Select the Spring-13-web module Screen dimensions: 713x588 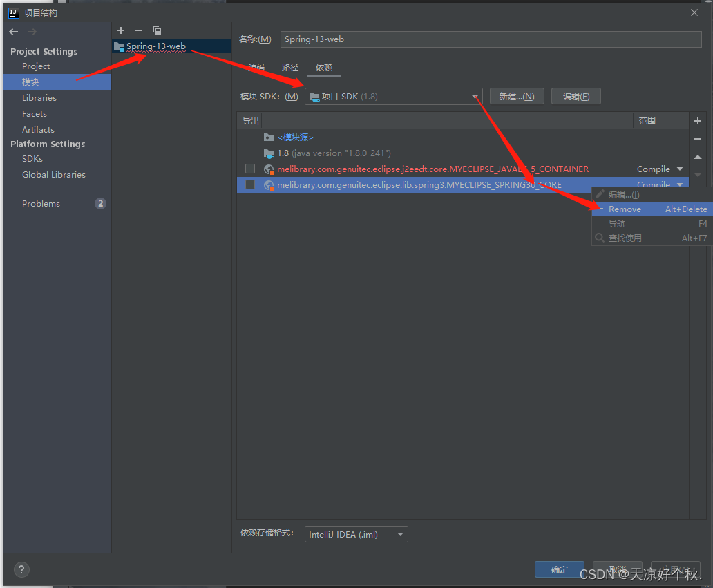(x=172, y=46)
